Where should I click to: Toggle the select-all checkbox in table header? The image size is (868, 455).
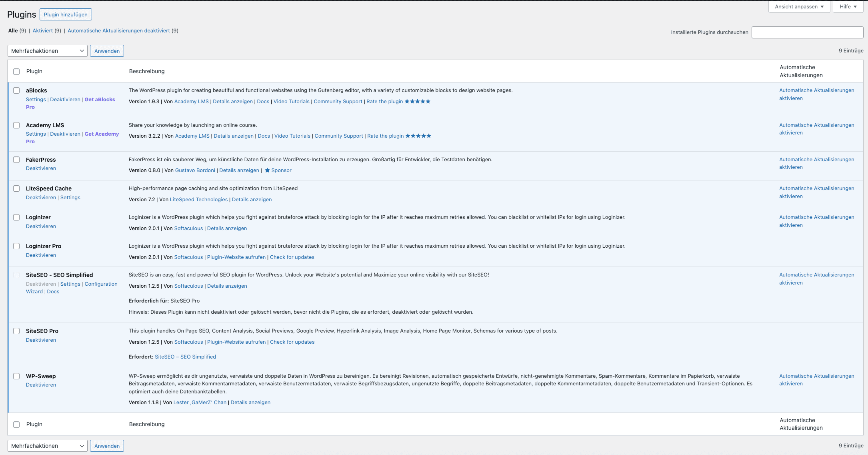[16, 72]
